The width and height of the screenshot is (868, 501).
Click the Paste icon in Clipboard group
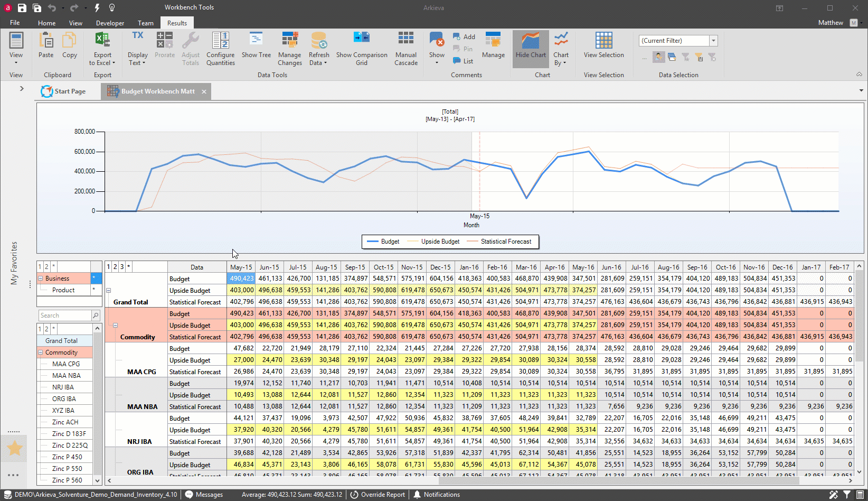[46, 41]
